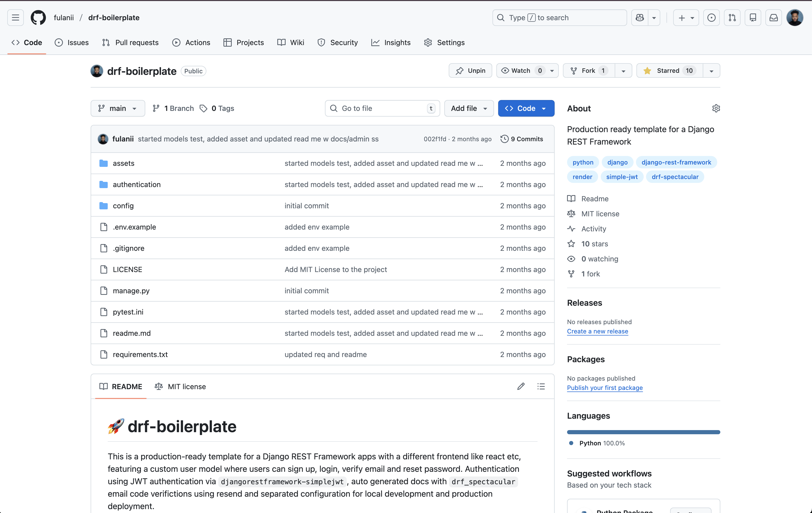Click the Watch button
The image size is (812, 513).
tap(521, 70)
